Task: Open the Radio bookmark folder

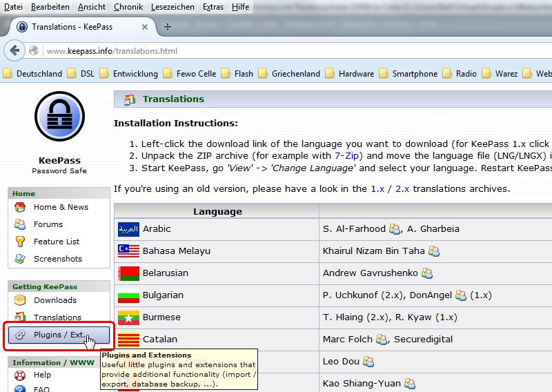Action: 460,74
